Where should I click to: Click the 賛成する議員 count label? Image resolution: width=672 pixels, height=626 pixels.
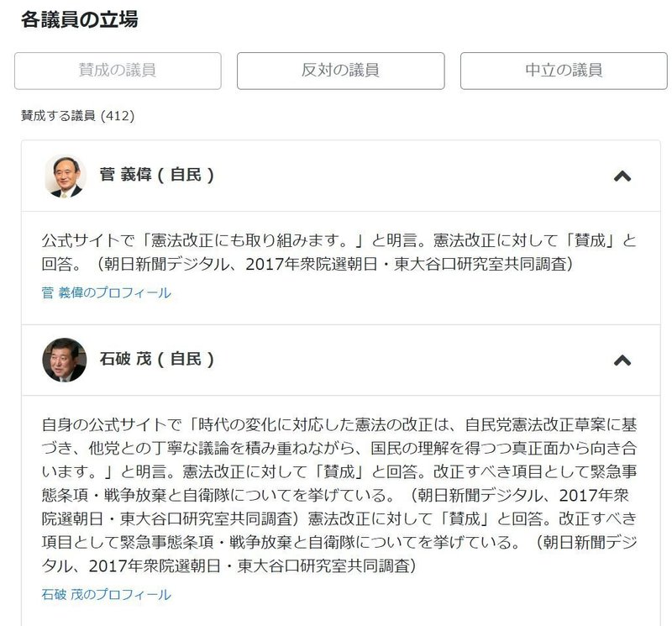(58, 116)
